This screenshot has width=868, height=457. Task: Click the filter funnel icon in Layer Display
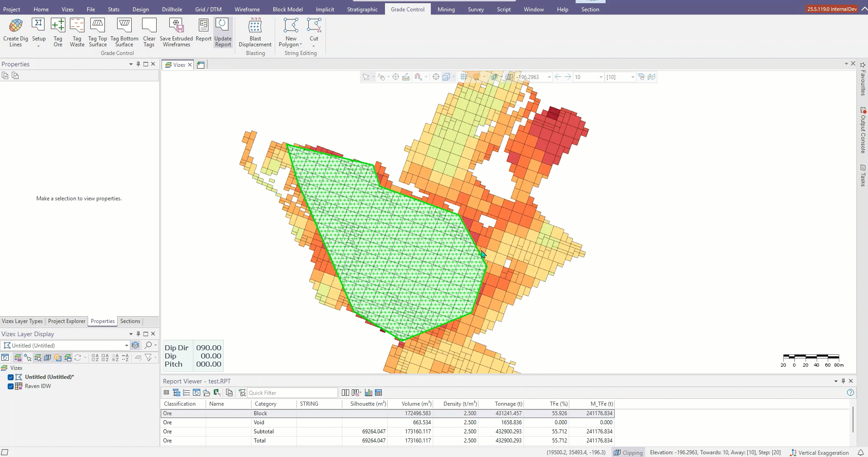148,358
